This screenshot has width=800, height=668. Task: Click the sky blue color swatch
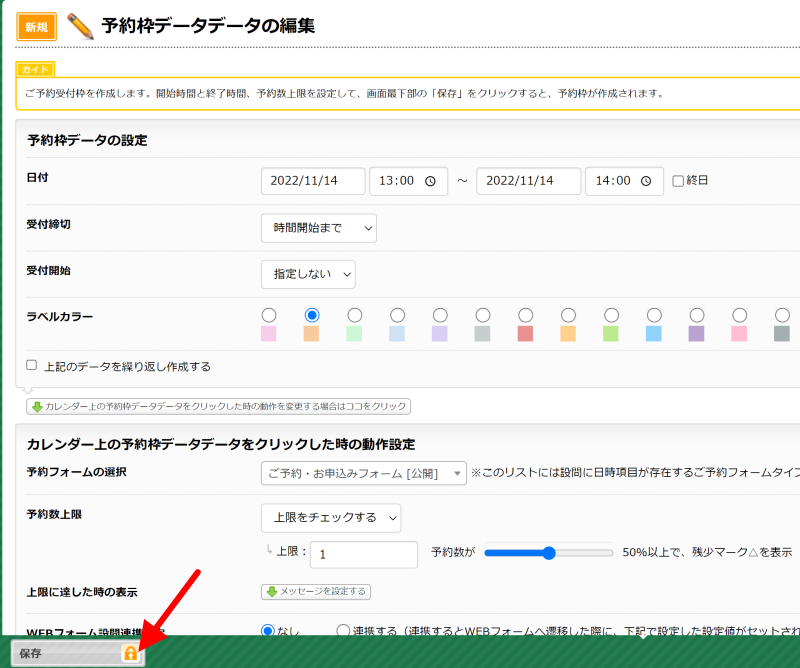[654, 334]
